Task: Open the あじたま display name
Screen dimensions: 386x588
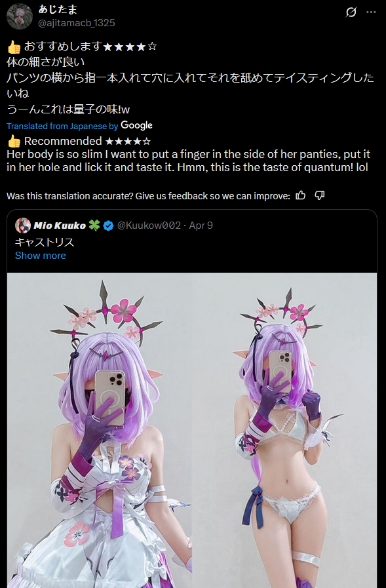Action: click(58, 9)
